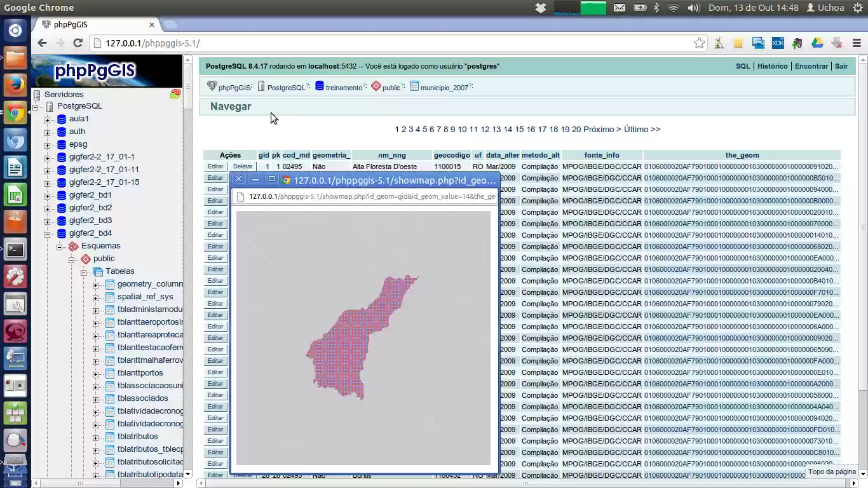The height and width of the screenshot is (488, 868).
Task: Expand the tblatributos table node
Action: pyautogui.click(x=95, y=437)
